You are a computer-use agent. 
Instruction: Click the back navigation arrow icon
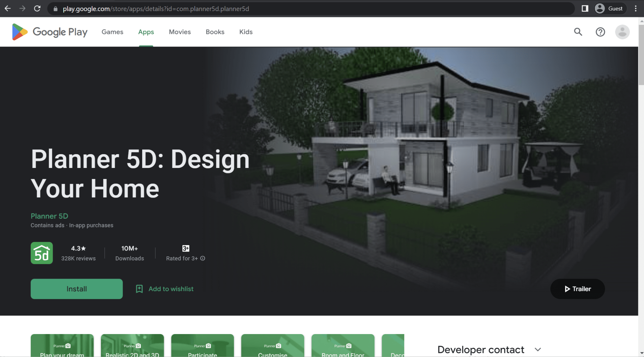coord(8,8)
